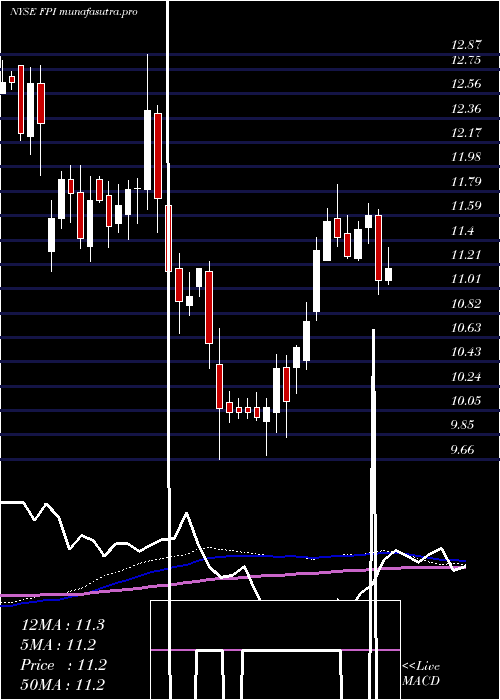
Task: Click the 10.63 axis label
Action: click(x=466, y=328)
